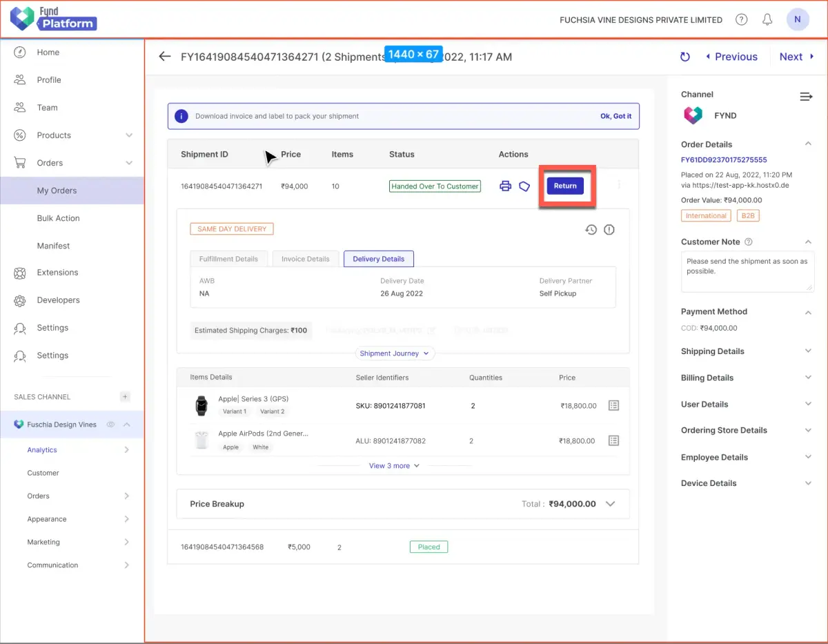The width and height of the screenshot is (828, 644).
Task: Open the help question-mark icon
Action: [742, 19]
